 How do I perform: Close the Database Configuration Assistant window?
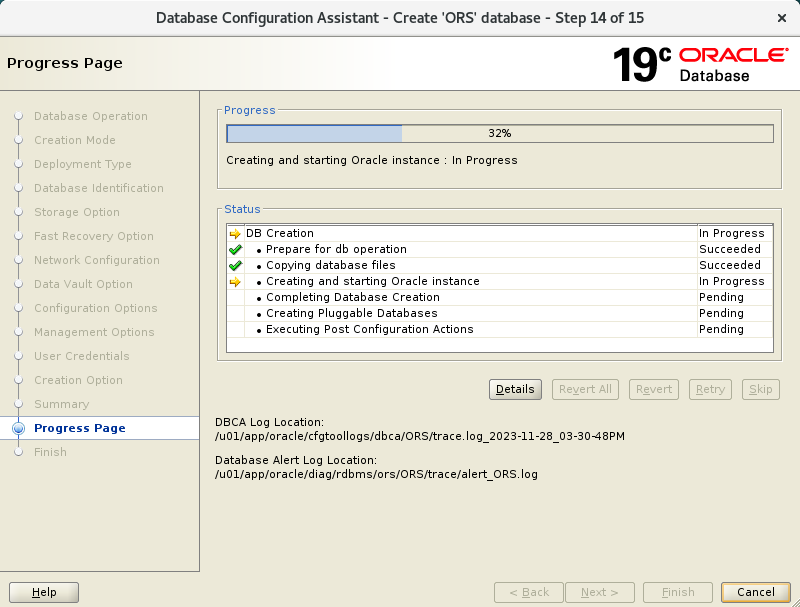point(781,18)
